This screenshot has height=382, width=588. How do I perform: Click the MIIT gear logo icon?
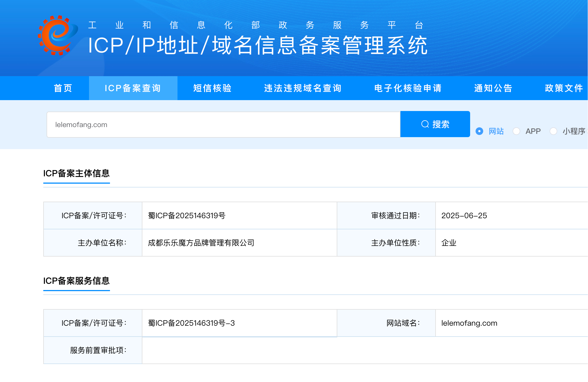pos(58,35)
